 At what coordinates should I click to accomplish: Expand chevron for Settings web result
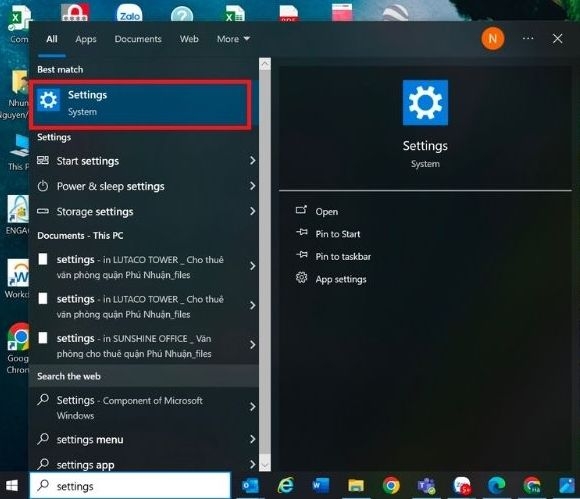click(253, 407)
